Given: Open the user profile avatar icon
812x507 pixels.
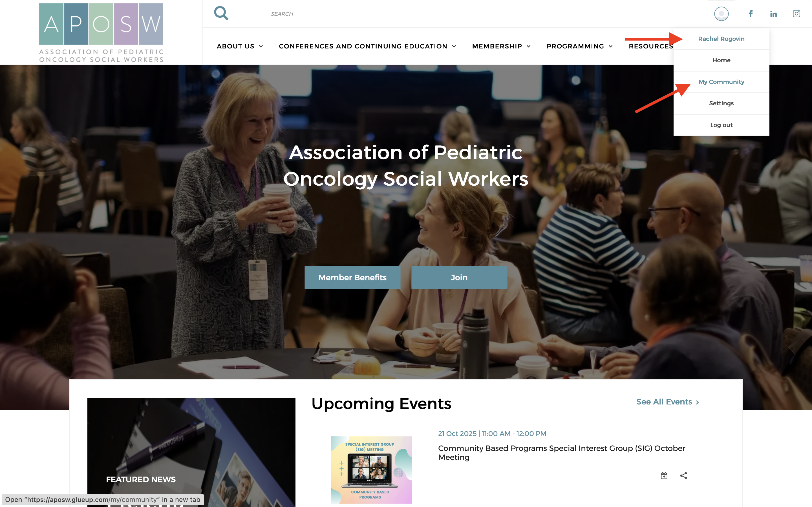Looking at the screenshot, I should [x=721, y=14].
